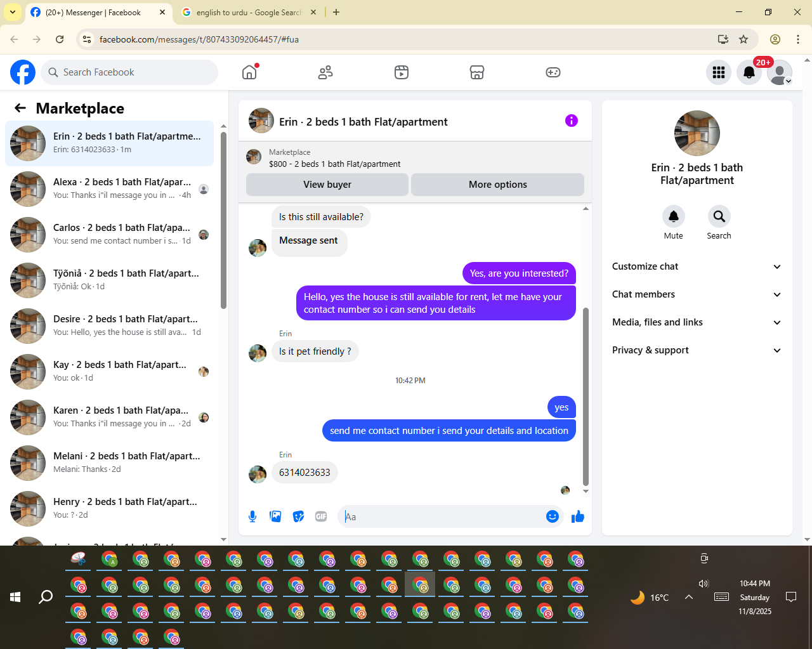Image resolution: width=812 pixels, height=649 pixels.
Task: Open the Friends icon in top navigation
Action: (325, 72)
